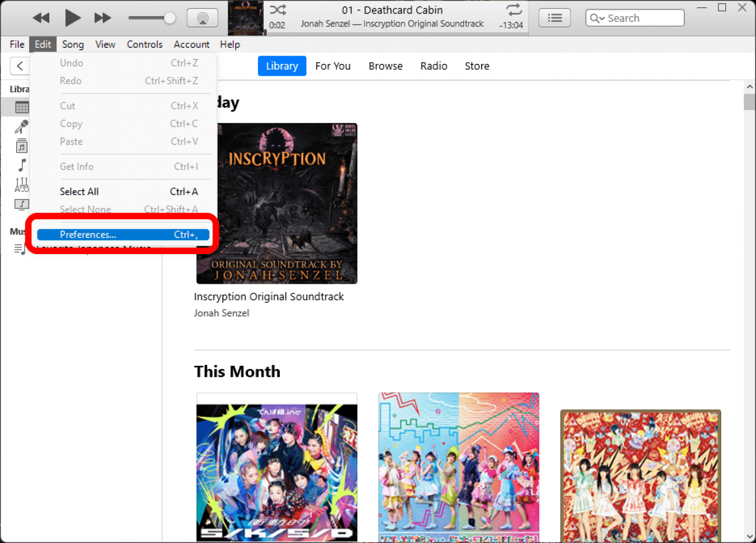
Task: Open the Store tab
Action: pyautogui.click(x=477, y=66)
